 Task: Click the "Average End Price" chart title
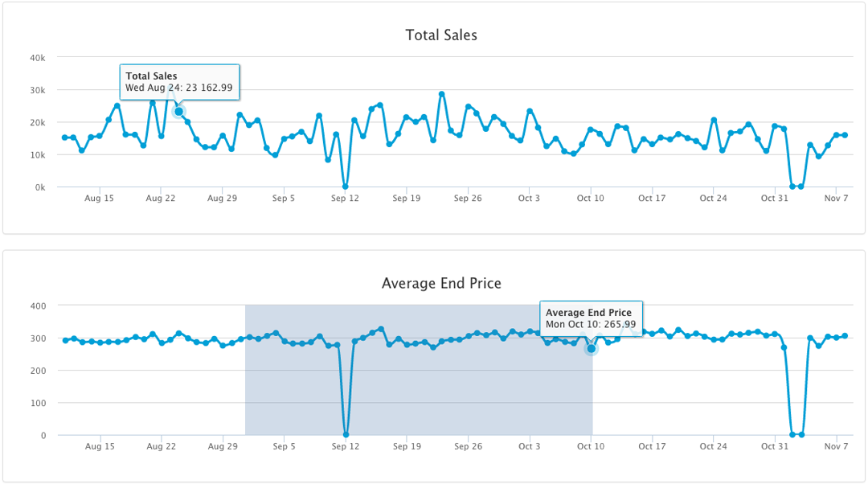tap(441, 283)
